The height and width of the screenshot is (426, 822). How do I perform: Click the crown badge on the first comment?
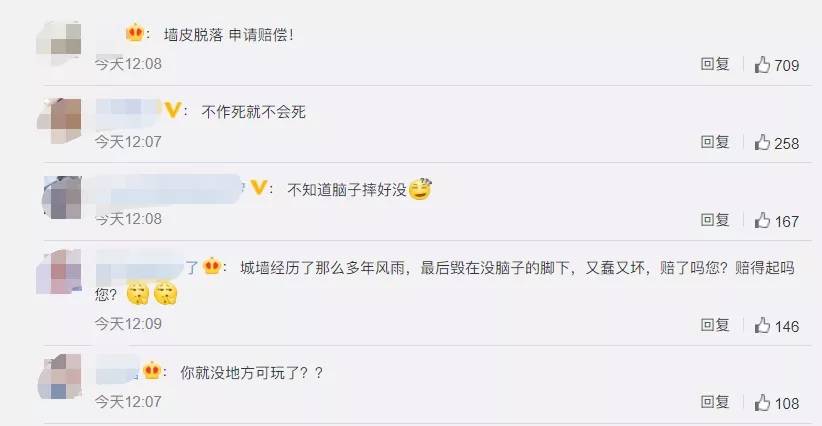(135, 33)
